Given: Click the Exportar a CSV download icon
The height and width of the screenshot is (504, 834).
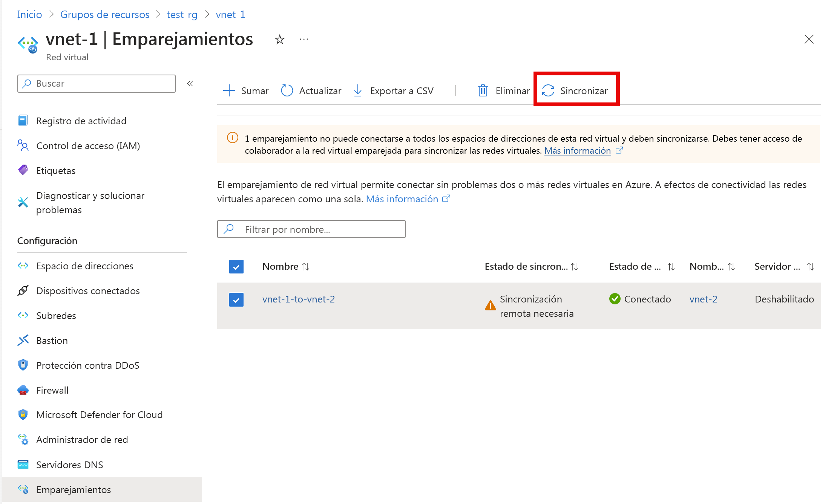Looking at the screenshot, I should point(357,90).
